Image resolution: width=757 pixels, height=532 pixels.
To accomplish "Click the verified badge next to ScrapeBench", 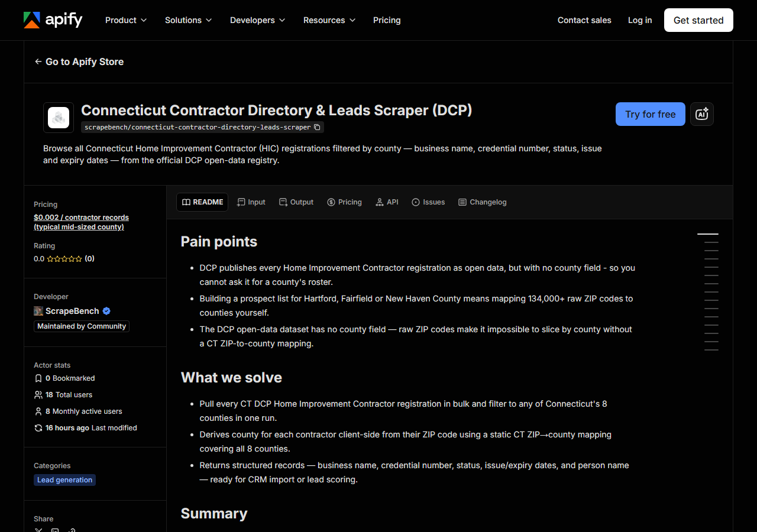I will click(106, 311).
